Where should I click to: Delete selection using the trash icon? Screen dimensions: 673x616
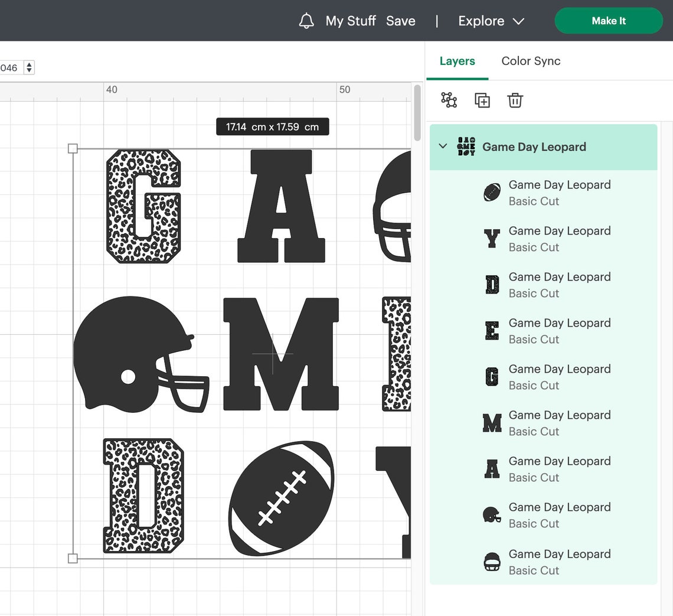515,100
